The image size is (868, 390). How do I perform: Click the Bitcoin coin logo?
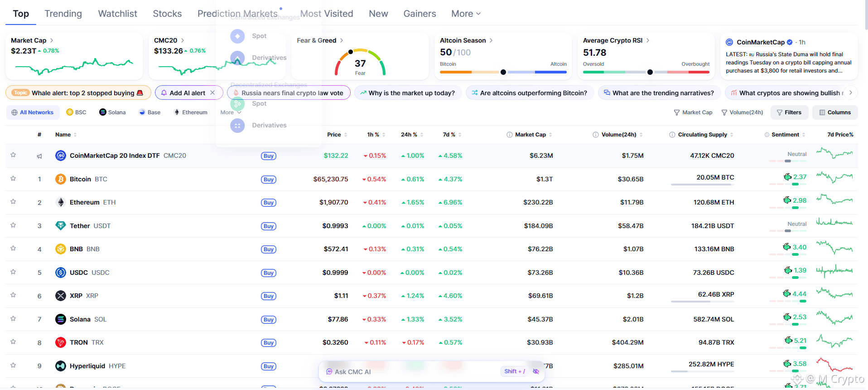coord(61,179)
